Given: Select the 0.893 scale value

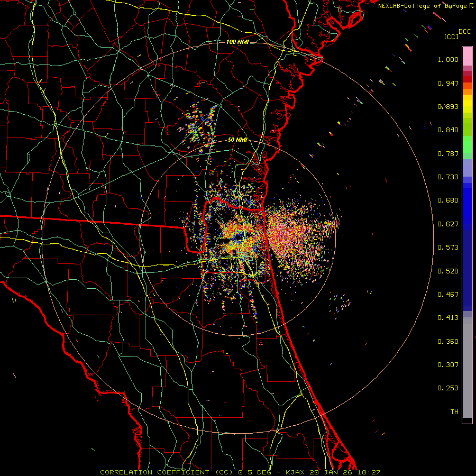Looking at the screenshot, I should pyautogui.click(x=448, y=106).
